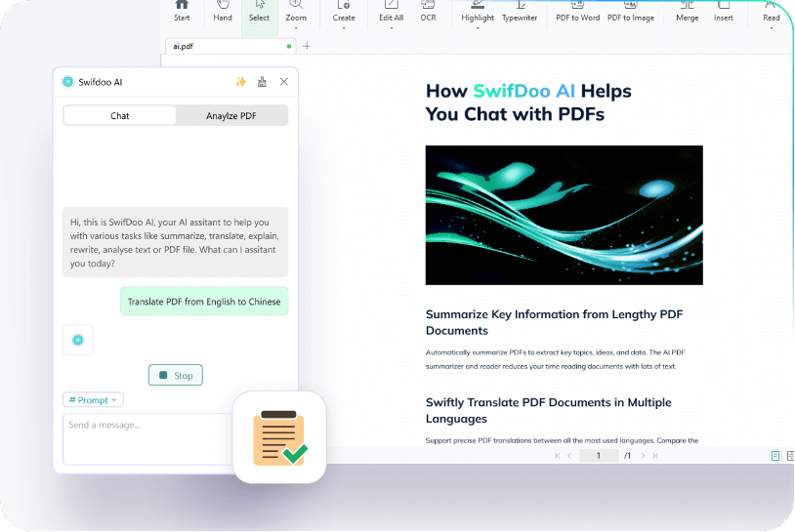Viewport: 795px width, 532px height.
Task: Close the SwifDoo AI panel
Action: pyautogui.click(x=284, y=82)
